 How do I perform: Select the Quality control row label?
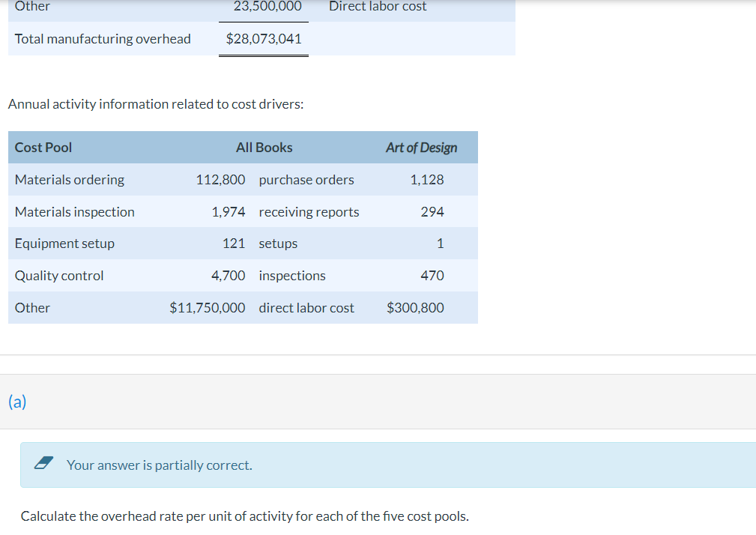59,276
